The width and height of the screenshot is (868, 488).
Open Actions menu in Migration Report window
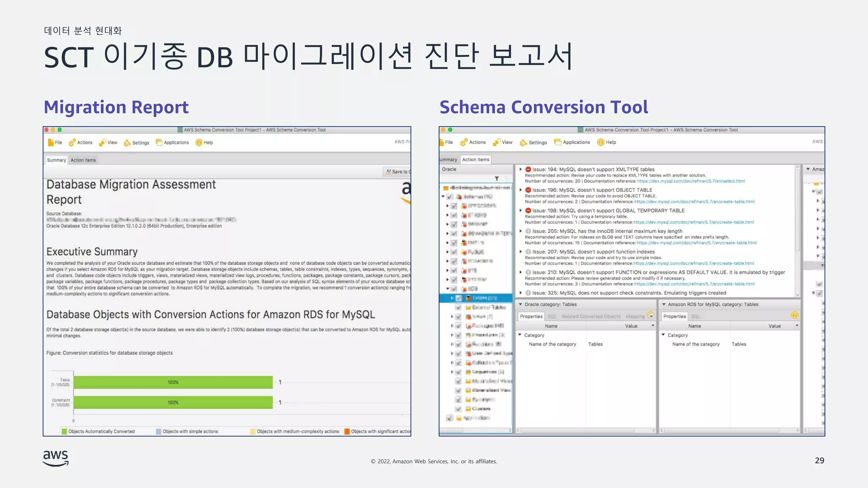tap(81, 142)
